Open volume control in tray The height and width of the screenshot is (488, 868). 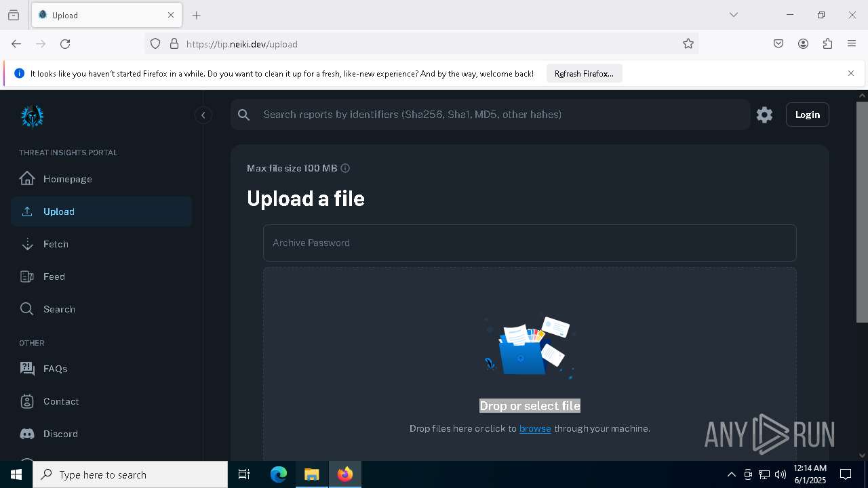(x=781, y=474)
